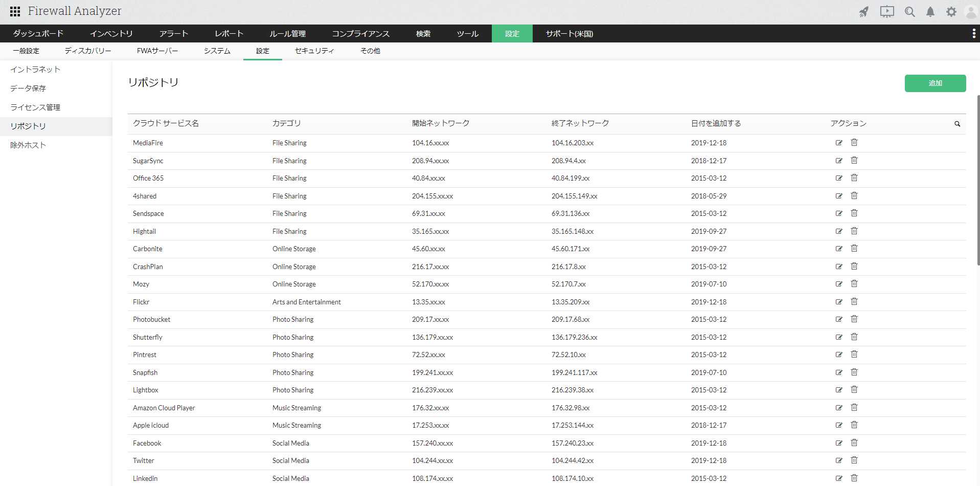Open notifications bell icon
This screenshot has height=486, width=980.
pyautogui.click(x=930, y=12)
